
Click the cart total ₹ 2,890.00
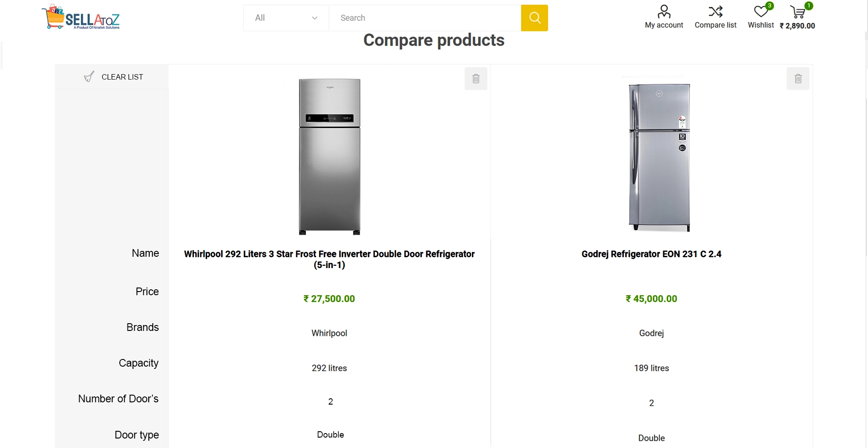pos(797,26)
